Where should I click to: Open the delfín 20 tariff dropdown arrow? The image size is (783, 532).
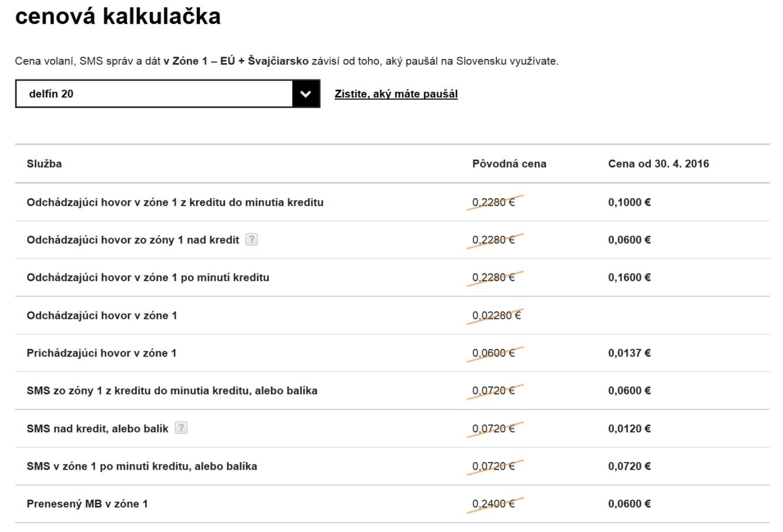[x=305, y=94]
